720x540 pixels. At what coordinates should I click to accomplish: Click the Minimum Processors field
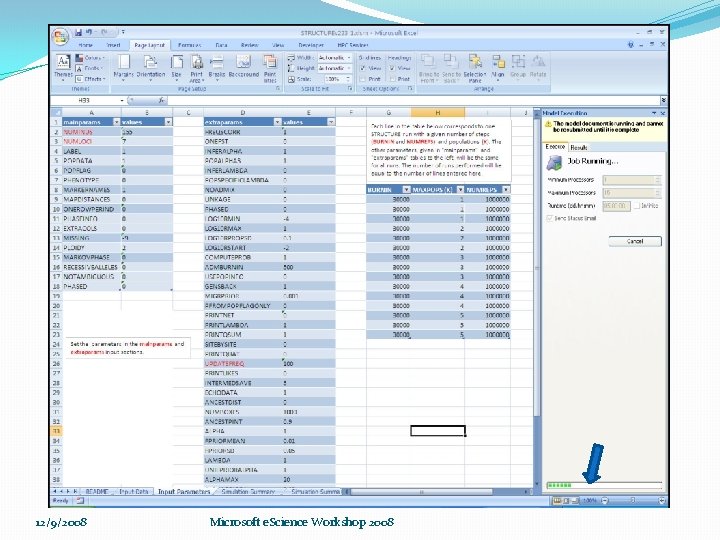point(631,180)
